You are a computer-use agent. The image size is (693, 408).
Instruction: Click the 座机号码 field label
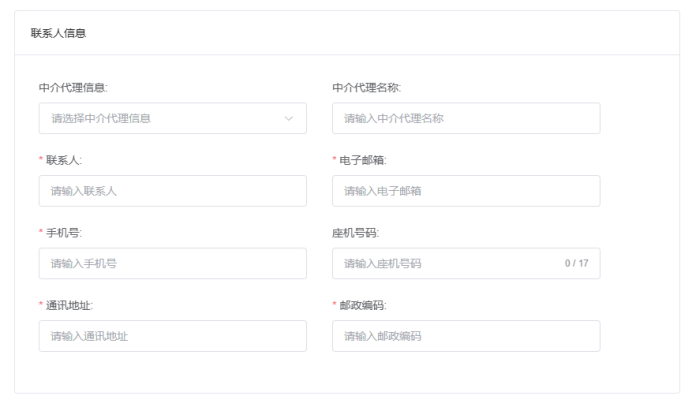tap(355, 233)
